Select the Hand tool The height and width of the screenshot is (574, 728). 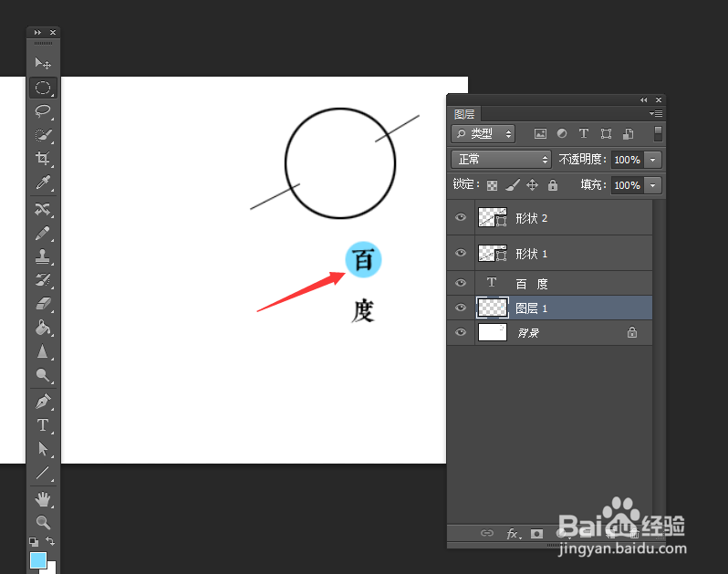[x=43, y=499]
